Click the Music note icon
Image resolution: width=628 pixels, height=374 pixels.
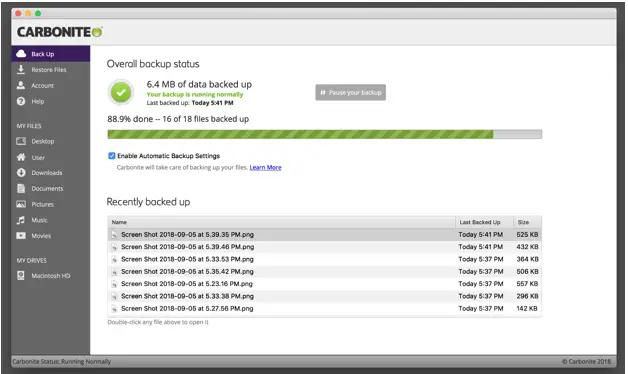[x=21, y=220]
